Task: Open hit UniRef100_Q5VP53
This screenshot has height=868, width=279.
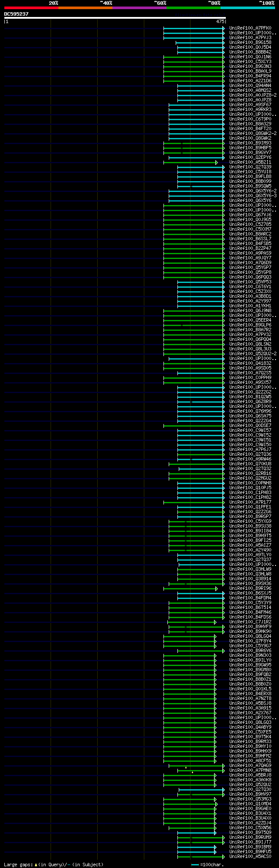Action: coord(250,282)
